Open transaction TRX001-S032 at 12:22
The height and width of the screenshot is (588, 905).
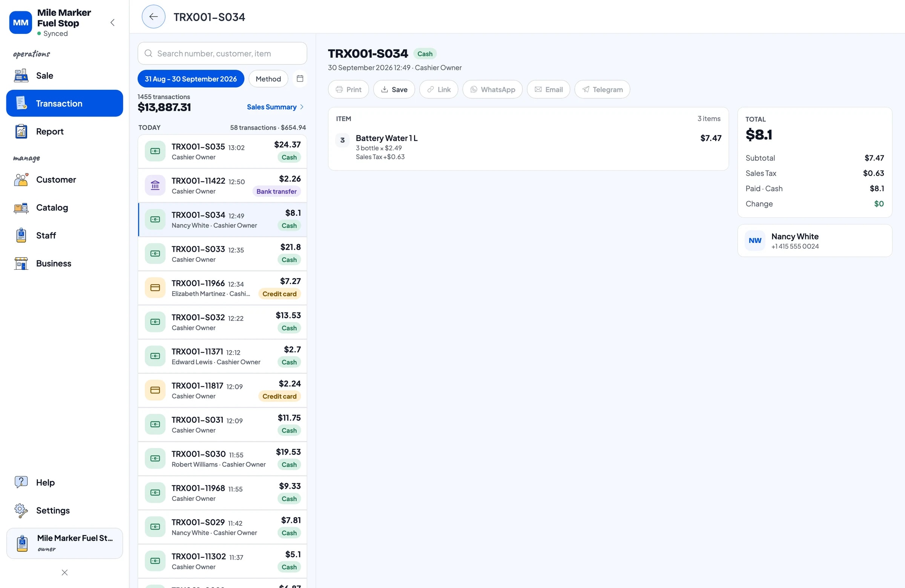click(x=222, y=322)
